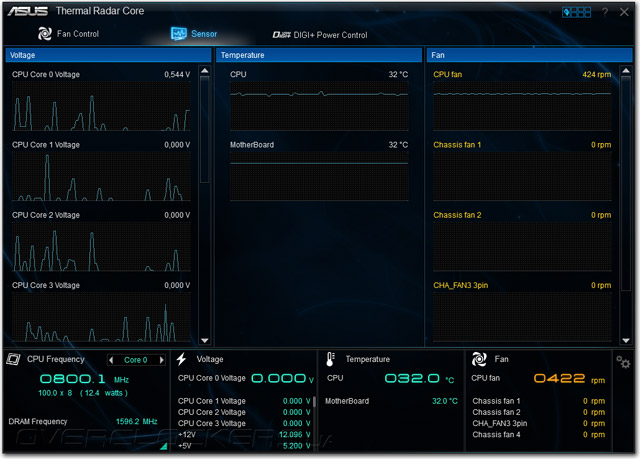Click the Voltage panel scrollbar thumb
640x459 pixels.
pyautogui.click(x=205, y=130)
